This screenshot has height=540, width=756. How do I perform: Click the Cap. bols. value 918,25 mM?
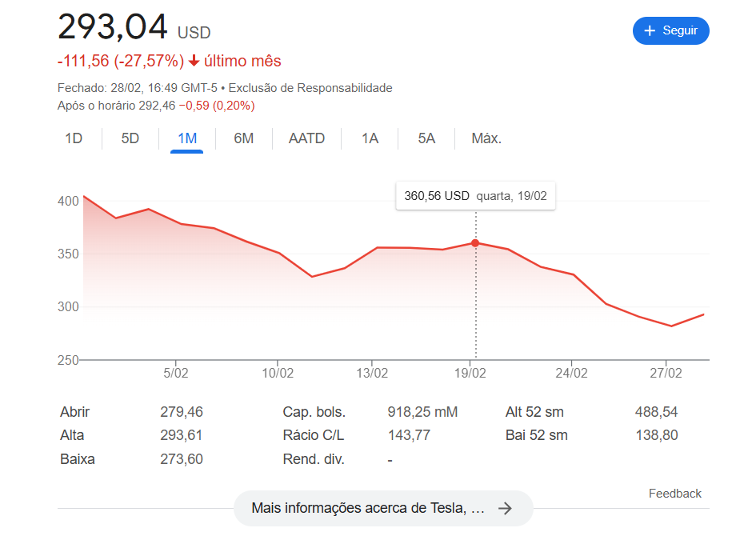coord(422,412)
